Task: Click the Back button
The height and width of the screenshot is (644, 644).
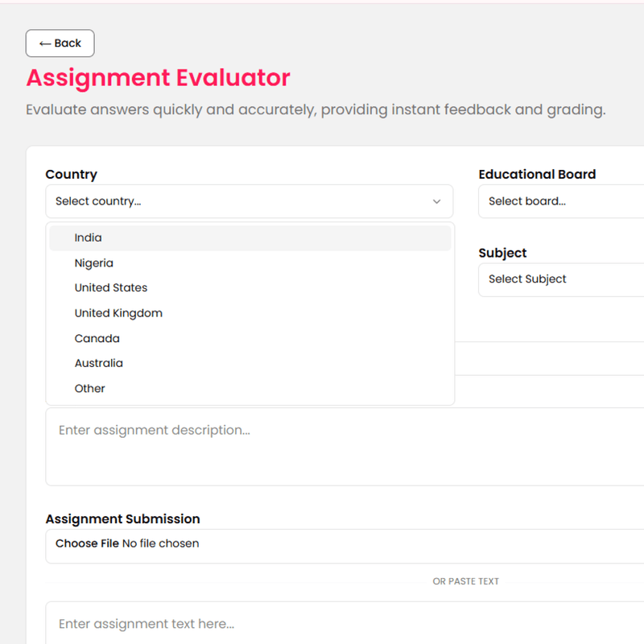Action: 60,43
